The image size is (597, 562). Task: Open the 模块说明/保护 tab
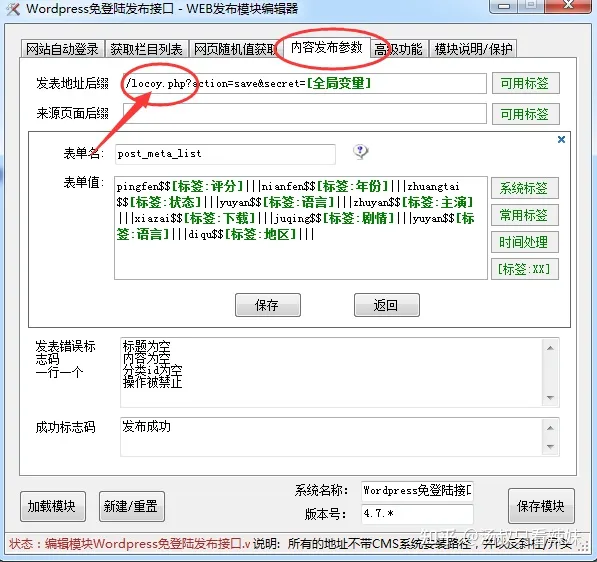(x=473, y=49)
